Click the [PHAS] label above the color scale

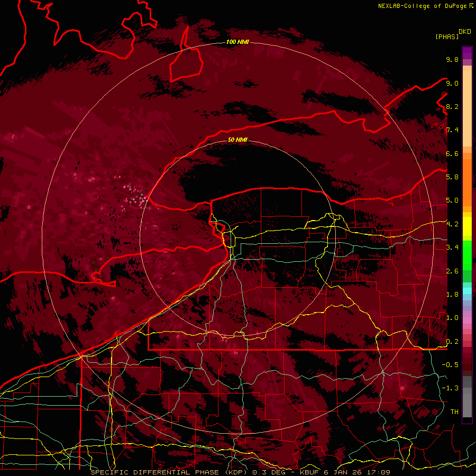point(447,36)
